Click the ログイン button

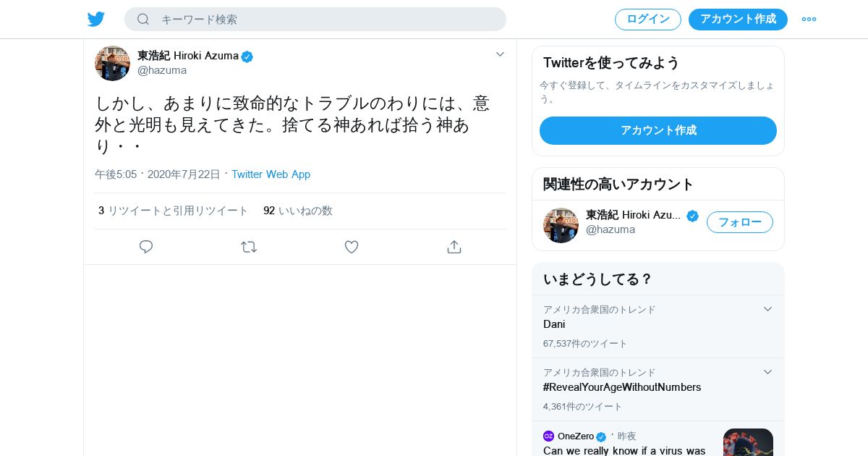(x=647, y=19)
